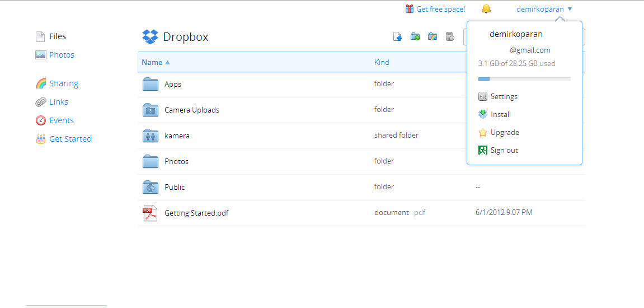Click the Apps folder icon

coord(151,85)
